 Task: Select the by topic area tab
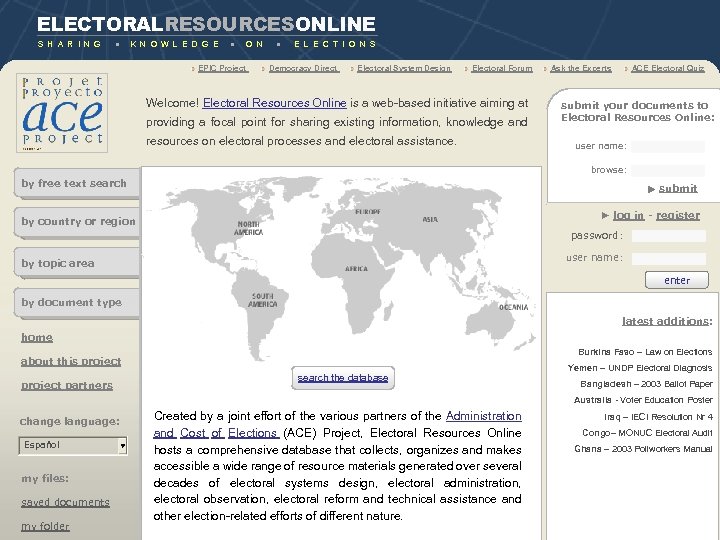pyautogui.click(x=77, y=263)
